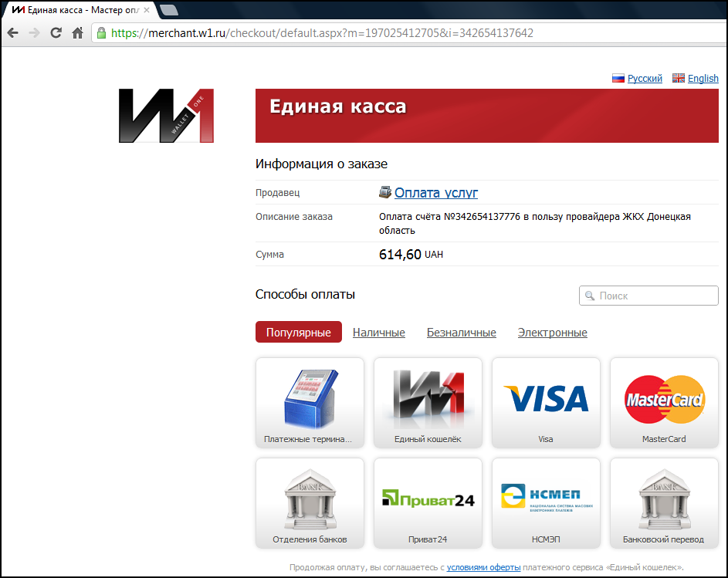
Task: Click the Описание заказа label
Action: 294,217
